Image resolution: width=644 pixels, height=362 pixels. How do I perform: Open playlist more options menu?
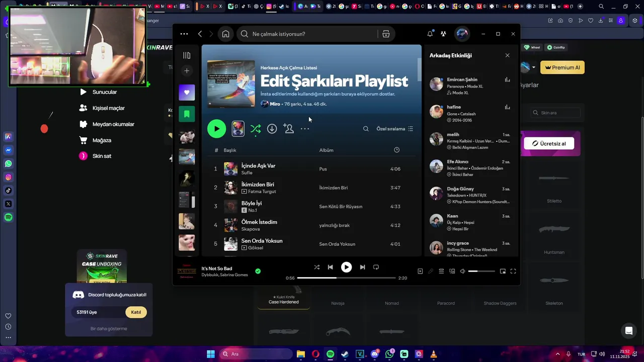coord(305,129)
